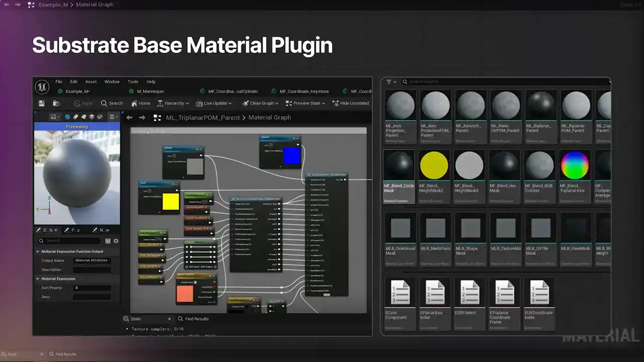Screen dimensions: 644x362
Task: Open the Asset menu
Action: [x=91, y=81]
